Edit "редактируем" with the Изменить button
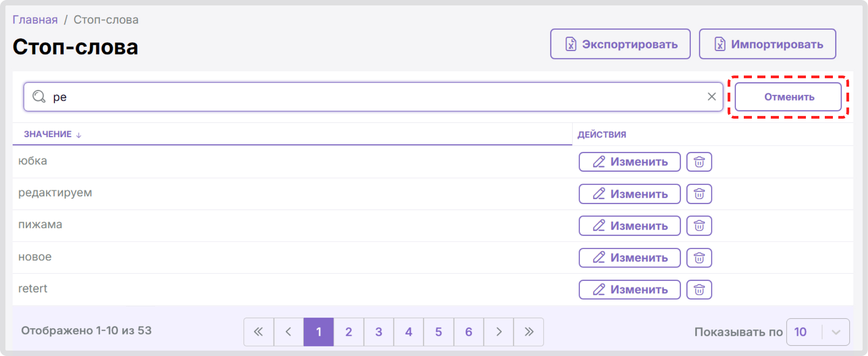Image resolution: width=868 pixels, height=356 pixels. pyautogui.click(x=630, y=194)
